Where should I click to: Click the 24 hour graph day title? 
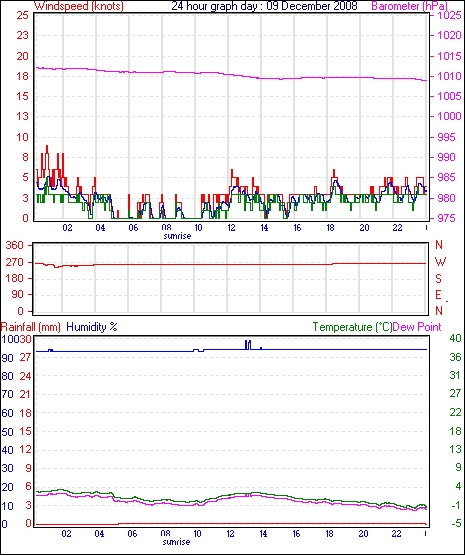pos(265,6)
